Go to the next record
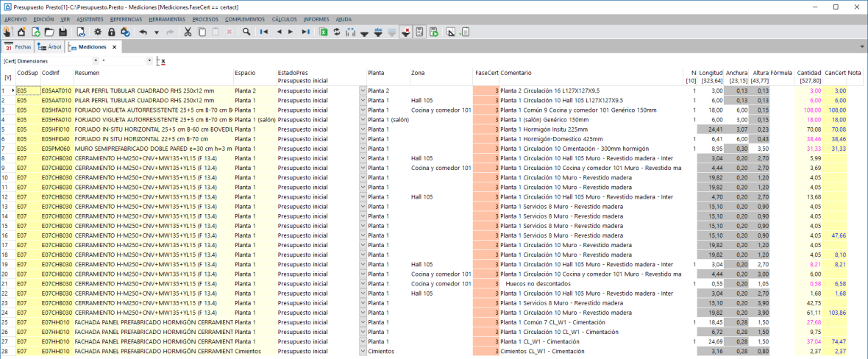The height and width of the screenshot is (359, 868). tap(291, 32)
